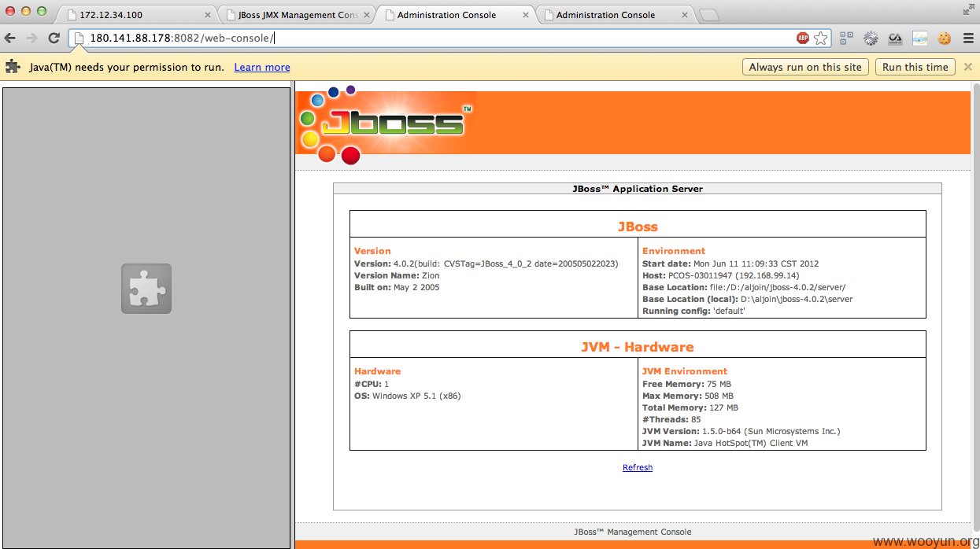Click the orange Environment subheading

point(674,251)
